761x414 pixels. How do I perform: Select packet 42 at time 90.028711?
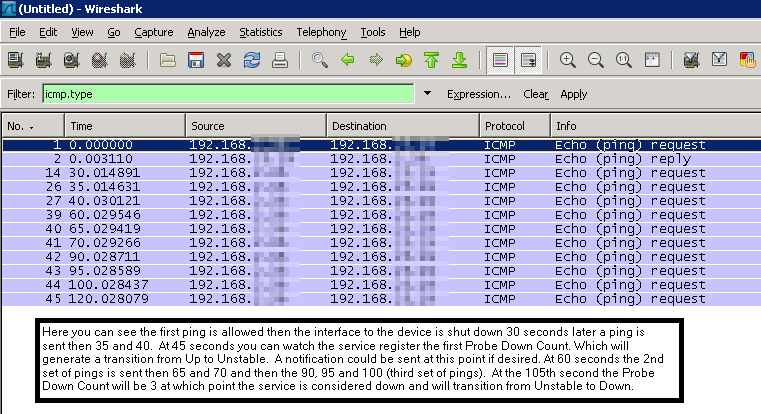pos(381,257)
